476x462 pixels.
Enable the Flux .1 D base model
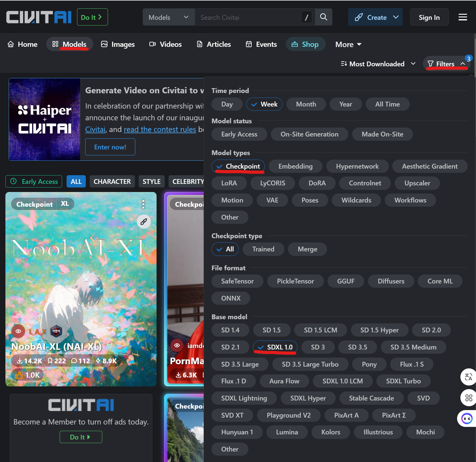pos(234,381)
